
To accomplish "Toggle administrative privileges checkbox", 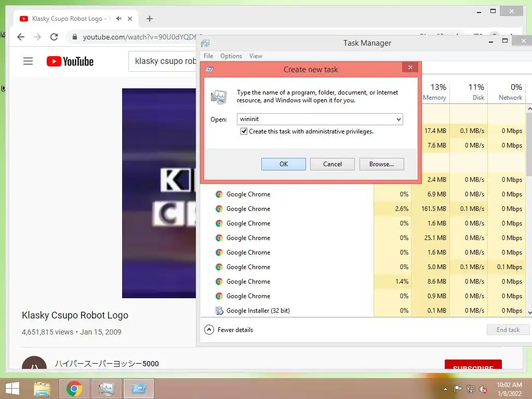I will 244,131.
